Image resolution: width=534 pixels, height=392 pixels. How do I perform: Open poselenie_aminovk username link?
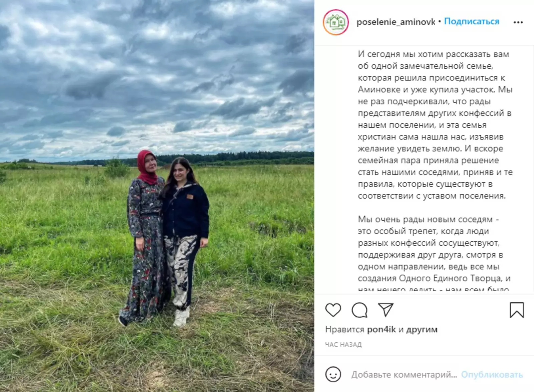396,22
